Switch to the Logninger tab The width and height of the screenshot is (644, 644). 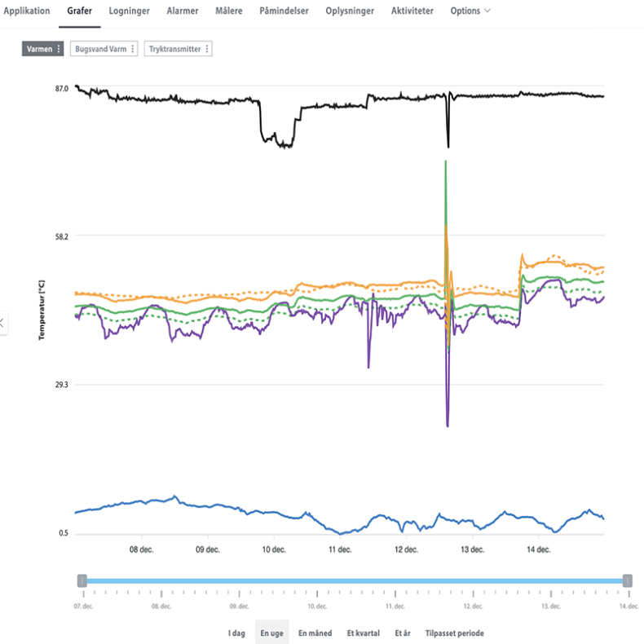[x=130, y=11]
